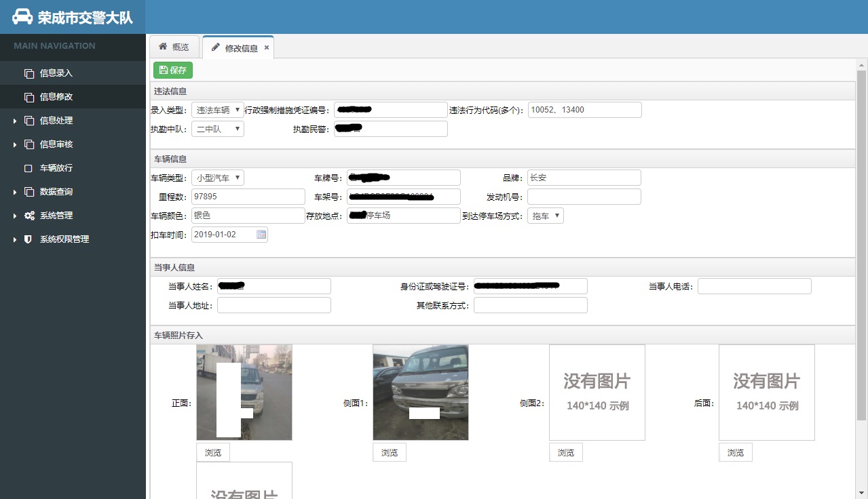The width and height of the screenshot is (868, 499).
Task: Click 浏览 button under 侧面1 photo
Action: point(390,452)
